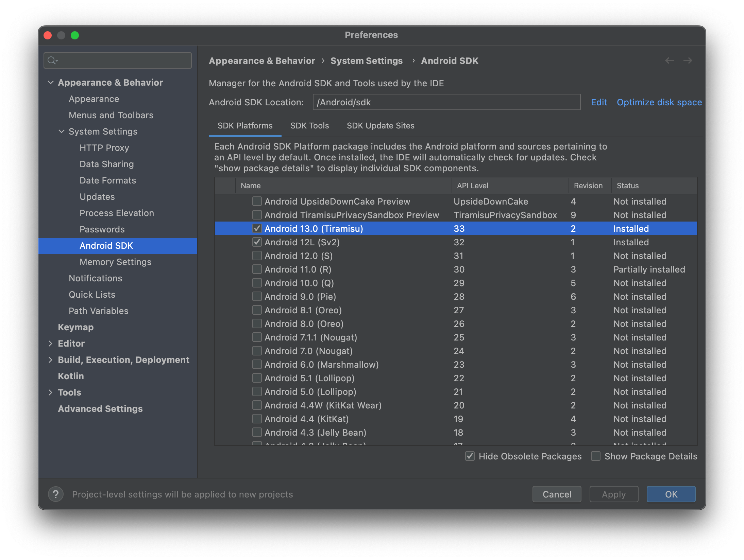Expand the Editor section
Viewport: 744px width, 560px height.
pyautogui.click(x=51, y=343)
